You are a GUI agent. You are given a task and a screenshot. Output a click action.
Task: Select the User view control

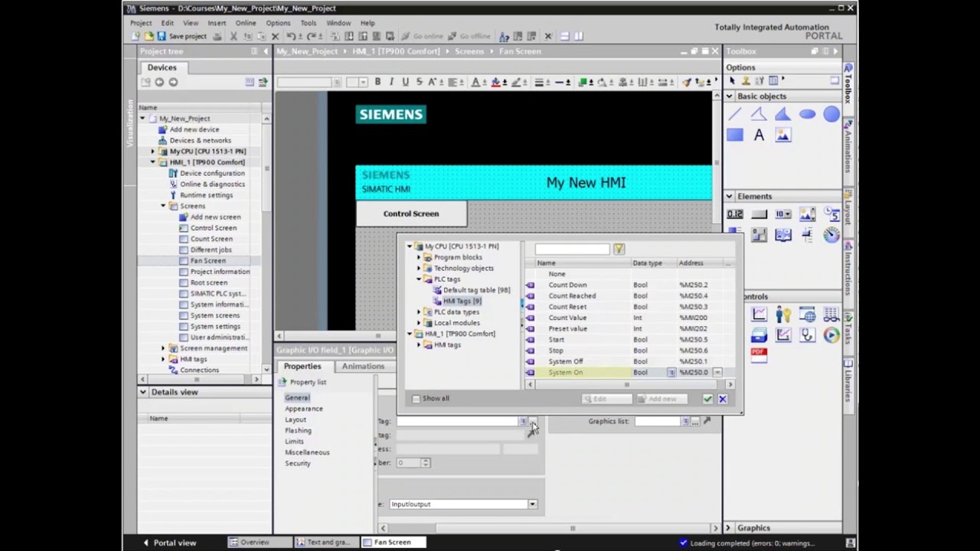pos(782,315)
